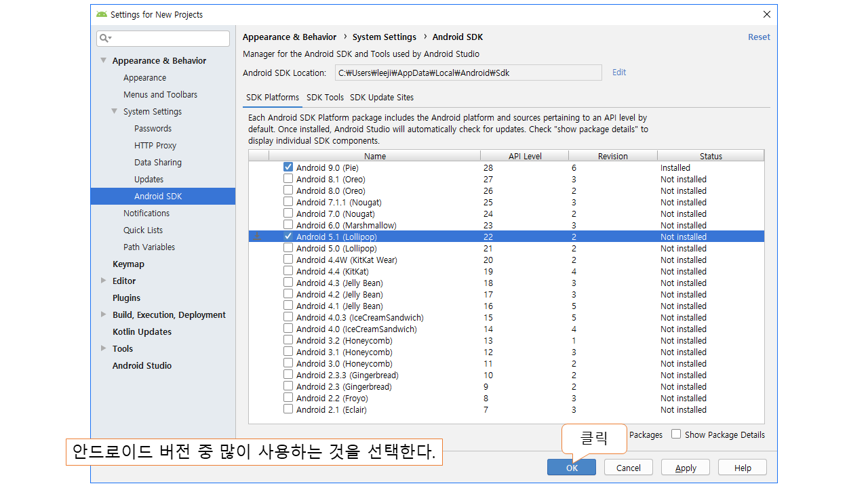Click the search magnifier icon in sidebar

pyautogui.click(x=104, y=39)
